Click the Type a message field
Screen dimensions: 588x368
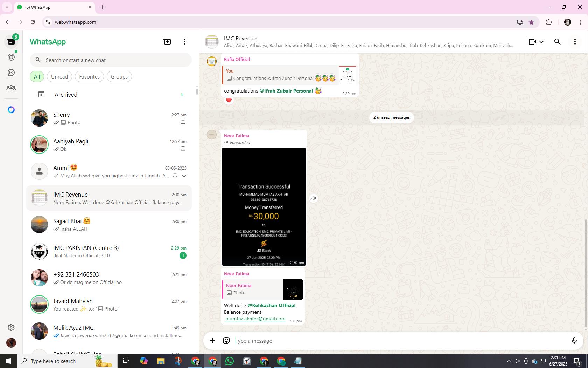point(400,341)
